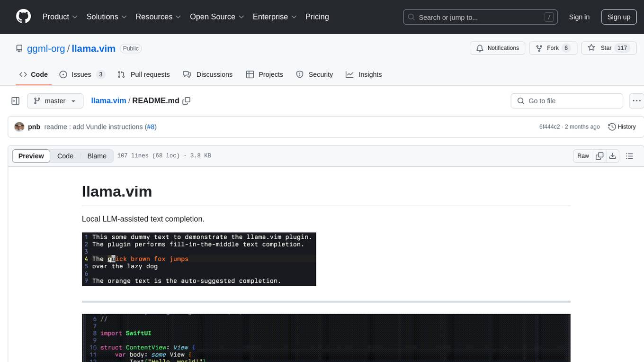Open llama.vim in the file breadcrumb
This screenshot has width=644, height=362.
click(x=108, y=100)
